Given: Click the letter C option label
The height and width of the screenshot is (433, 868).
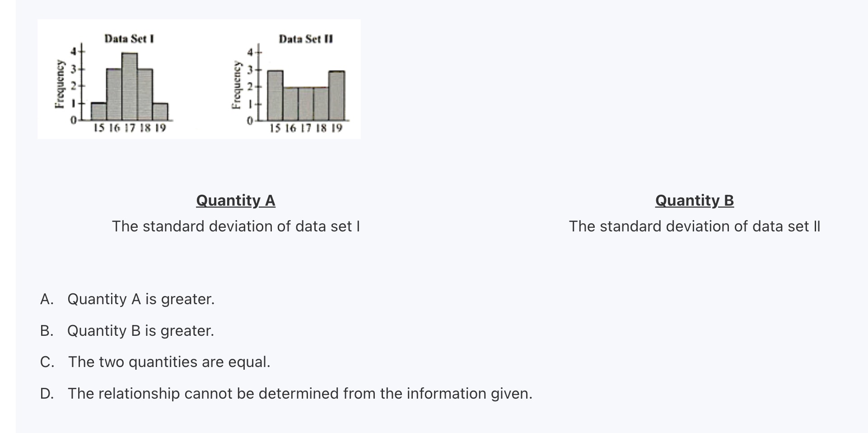Looking at the screenshot, I should click(x=47, y=362).
